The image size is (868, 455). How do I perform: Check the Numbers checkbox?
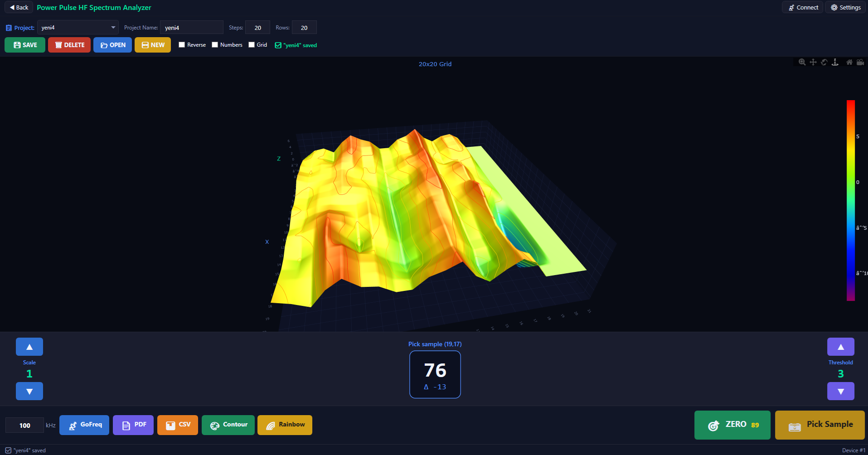point(215,44)
